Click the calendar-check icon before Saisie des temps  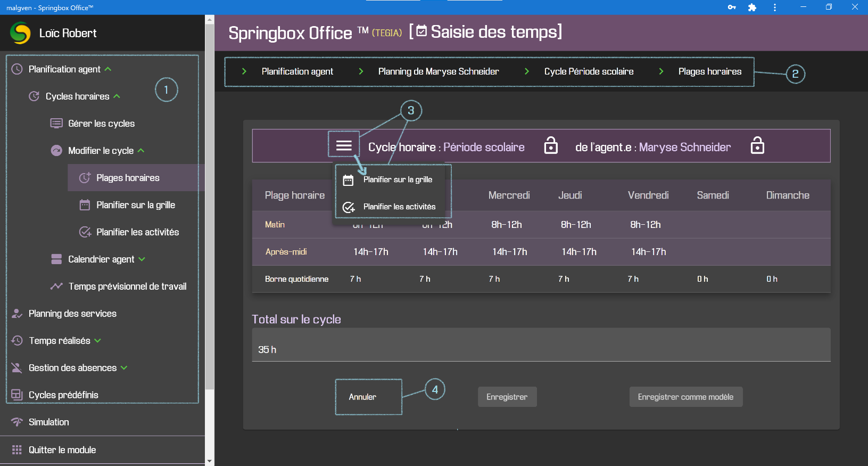pyautogui.click(x=421, y=31)
